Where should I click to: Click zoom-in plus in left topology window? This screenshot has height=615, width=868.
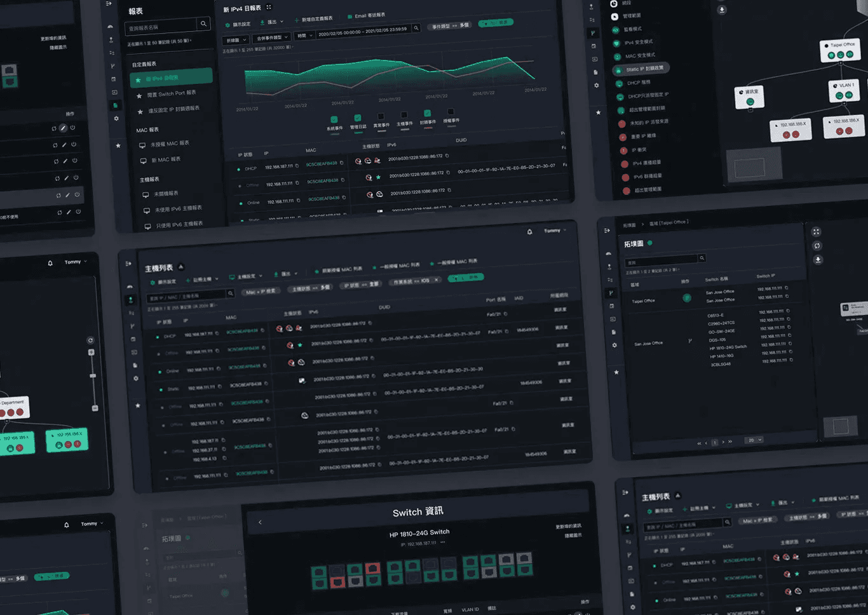[91, 352]
